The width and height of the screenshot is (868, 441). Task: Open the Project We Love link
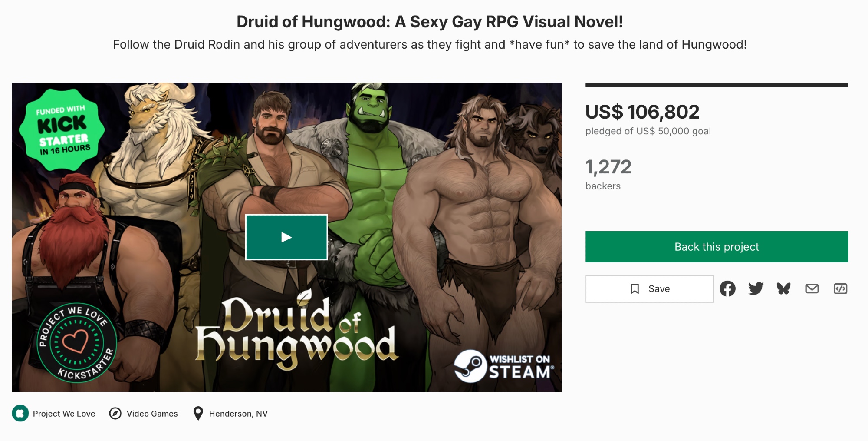point(64,414)
